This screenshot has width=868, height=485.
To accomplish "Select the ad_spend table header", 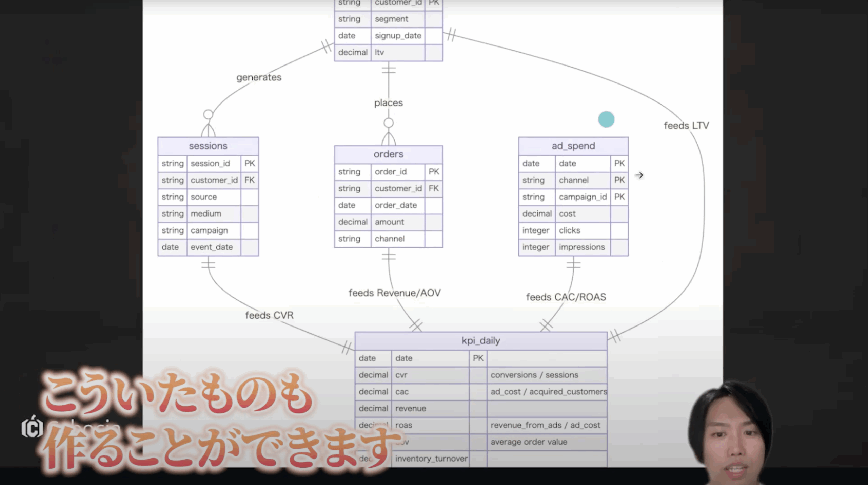I will [x=573, y=146].
